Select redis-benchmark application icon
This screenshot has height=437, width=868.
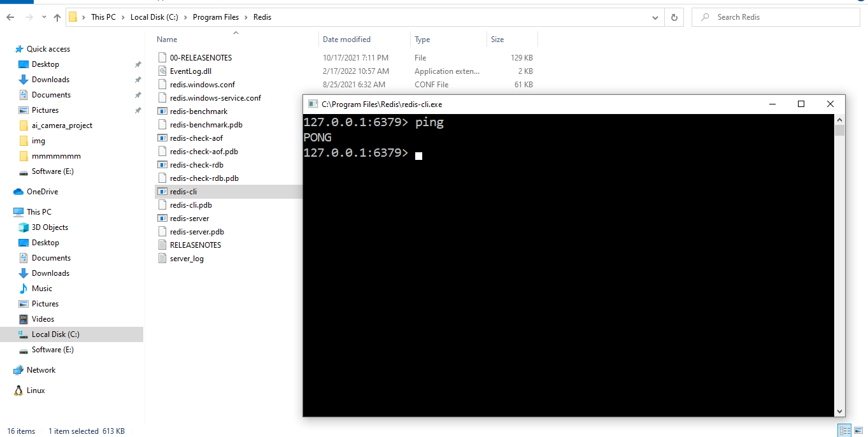[x=162, y=111]
